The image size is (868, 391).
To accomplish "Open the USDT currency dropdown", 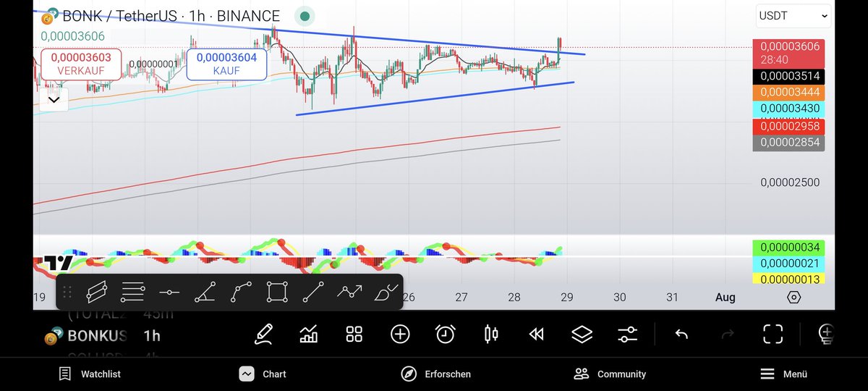I will (793, 15).
